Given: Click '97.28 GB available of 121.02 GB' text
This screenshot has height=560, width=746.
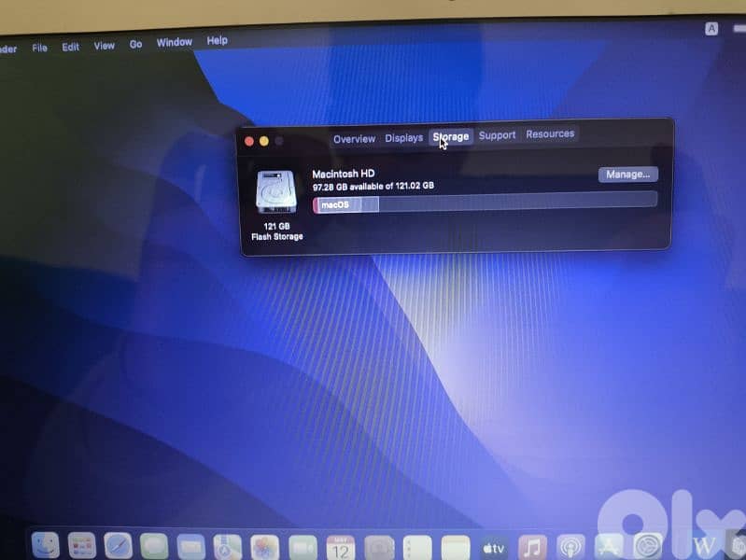Looking at the screenshot, I should [x=373, y=186].
